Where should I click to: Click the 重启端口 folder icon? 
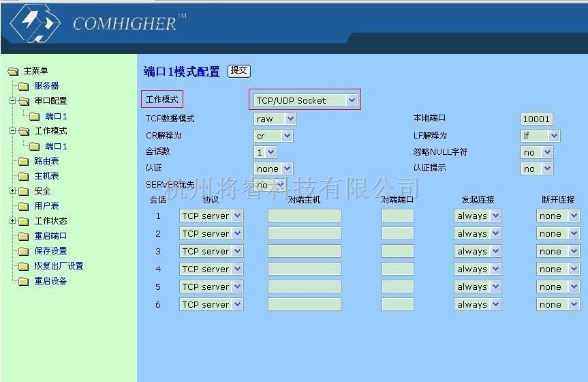pyautogui.click(x=24, y=236)
